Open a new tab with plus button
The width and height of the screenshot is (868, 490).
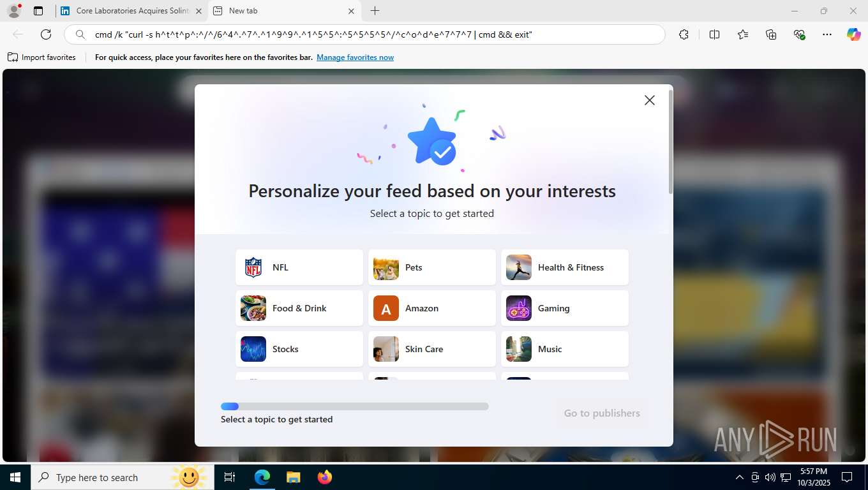pyautogui.click(x=375, y=11)
